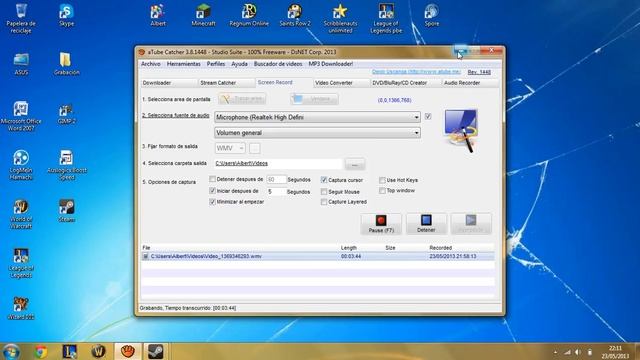Viewport: 640px width, 360px height.
Task: Enable Use Hot Keys checkbox
Action: click(382, 180)
